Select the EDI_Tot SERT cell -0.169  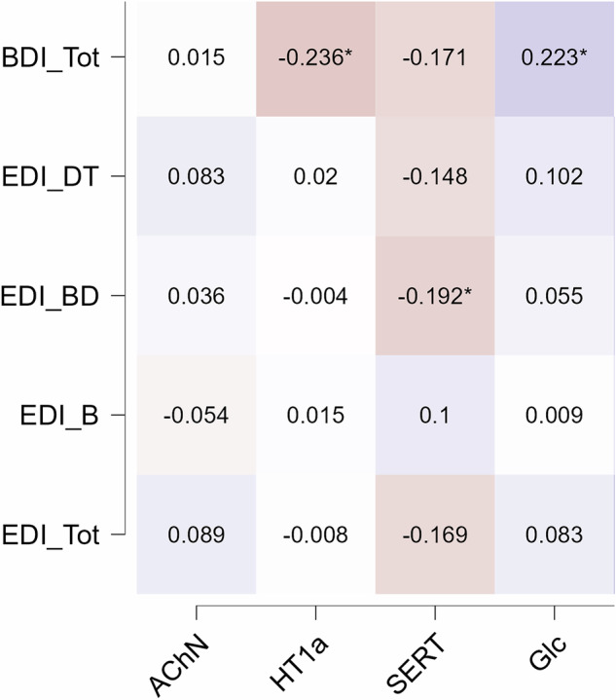(x=435, y=534)
